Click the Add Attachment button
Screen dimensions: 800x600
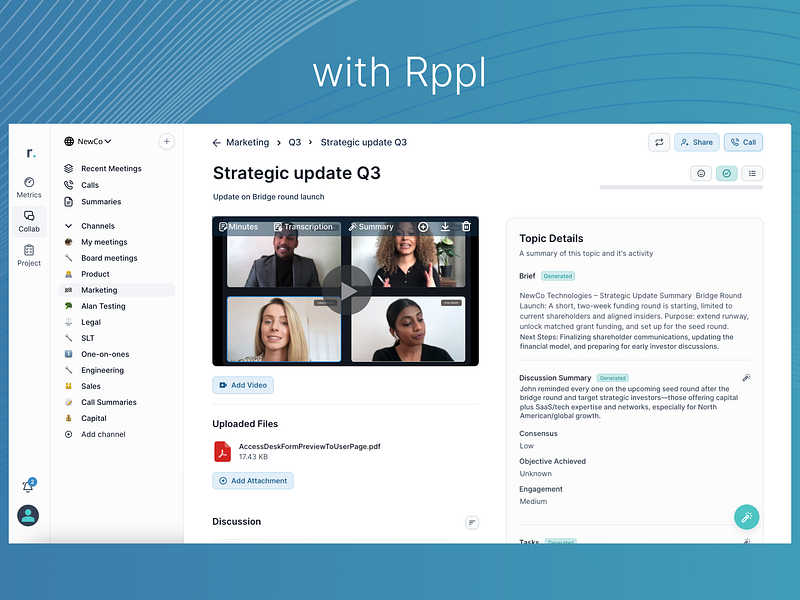tap(252, 480)
